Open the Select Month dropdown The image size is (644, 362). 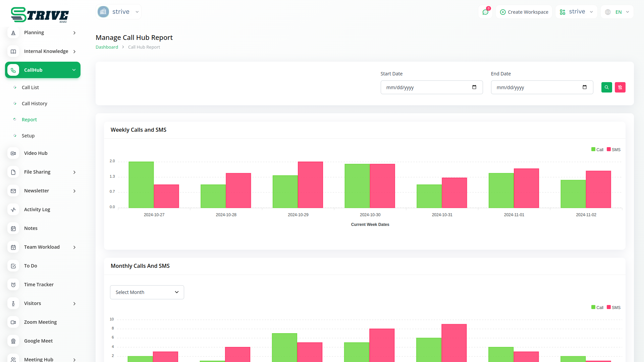click(x=147, y=292)
